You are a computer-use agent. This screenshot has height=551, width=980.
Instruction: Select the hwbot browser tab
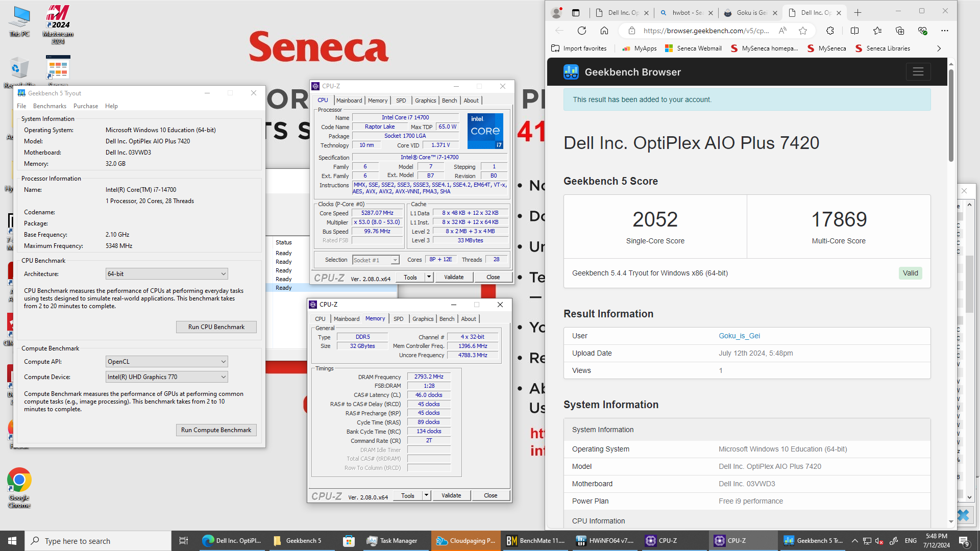pyautogui.click(x=687, y=13)
